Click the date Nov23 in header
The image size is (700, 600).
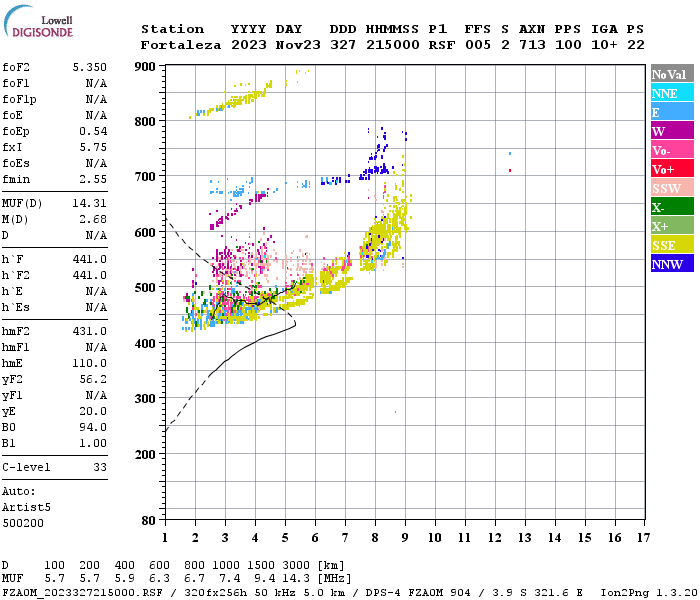tap(298, 45)
